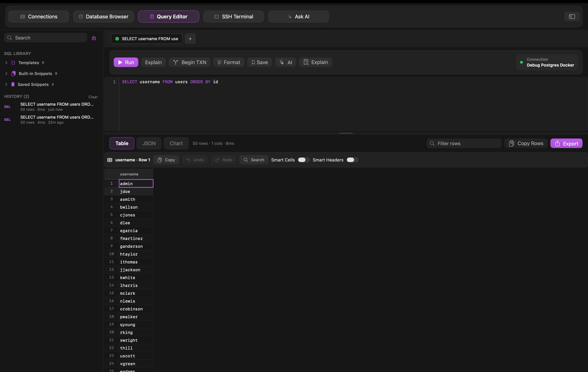
Task: Select the bwilson cell
Action: click(x=136, y=207)
